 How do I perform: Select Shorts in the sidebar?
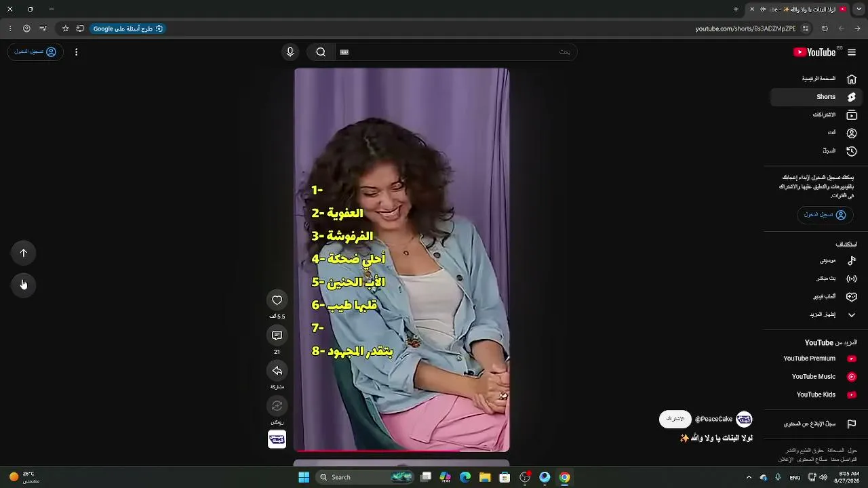coord(816,97)
